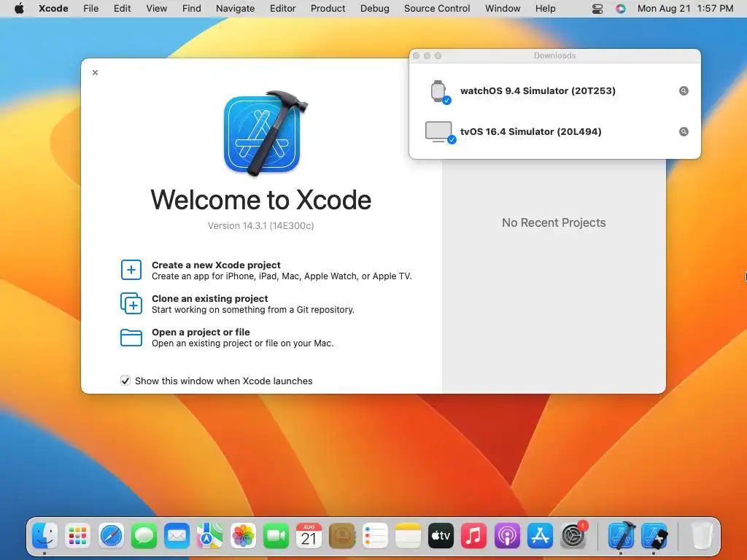Open Finder from the Dock
Screen dimensions: 747x560
click(x=44, y=536)
